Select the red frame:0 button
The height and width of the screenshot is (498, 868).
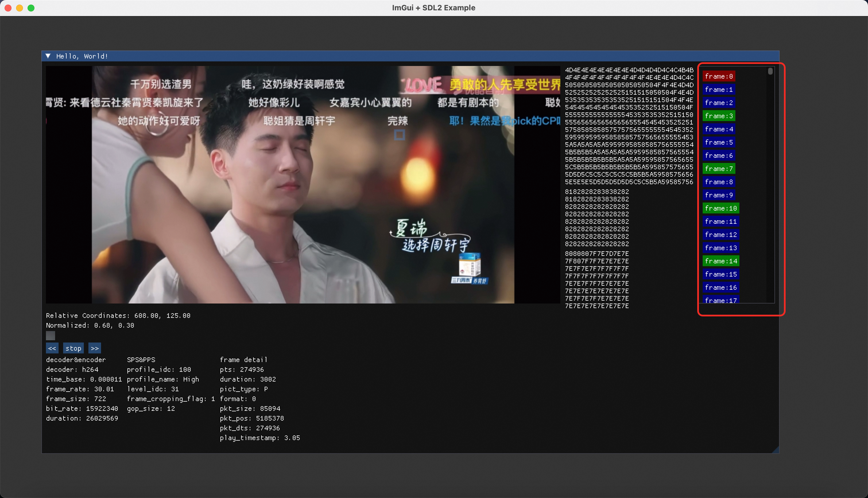point(718,76)
